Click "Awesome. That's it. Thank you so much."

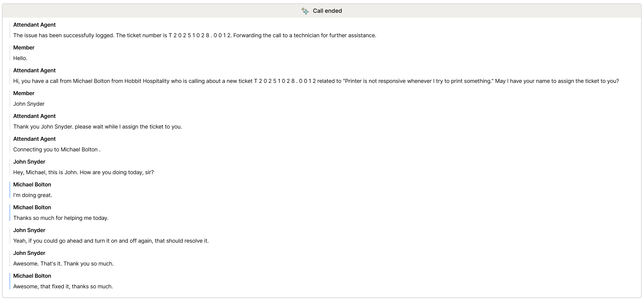pyautogui.click(x=63, y=264)
